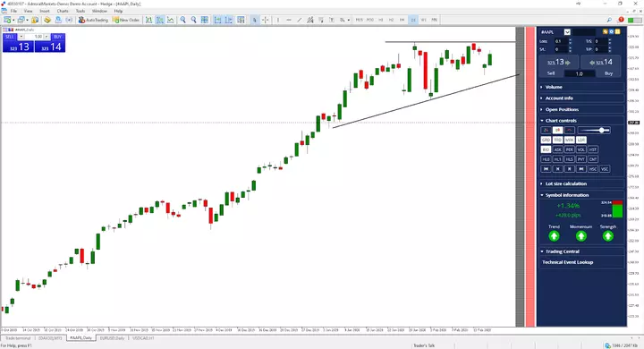Open the Charts menu
Viewport: 644px width, 349px height.
click(x=63, y=11)
